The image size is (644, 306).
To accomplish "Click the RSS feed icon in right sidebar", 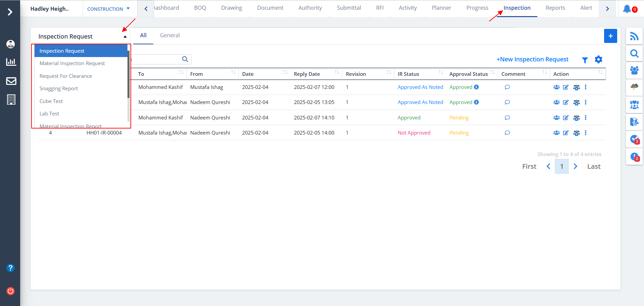I will [634, 36].
